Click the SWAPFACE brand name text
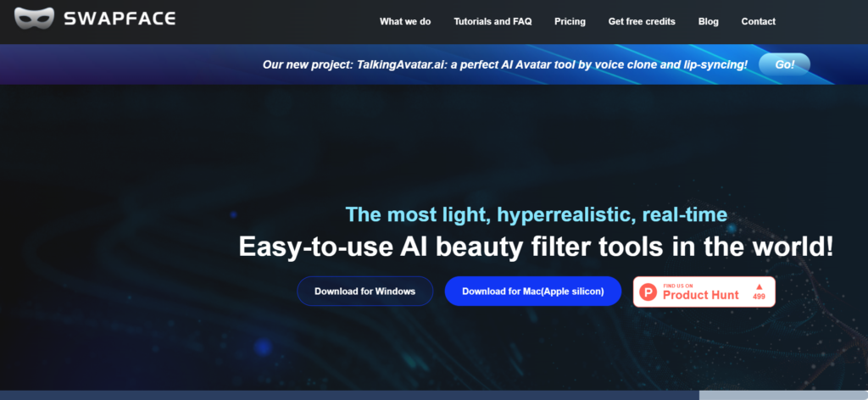The height and width of the screenshot is (400, 868). pos(120,19)
